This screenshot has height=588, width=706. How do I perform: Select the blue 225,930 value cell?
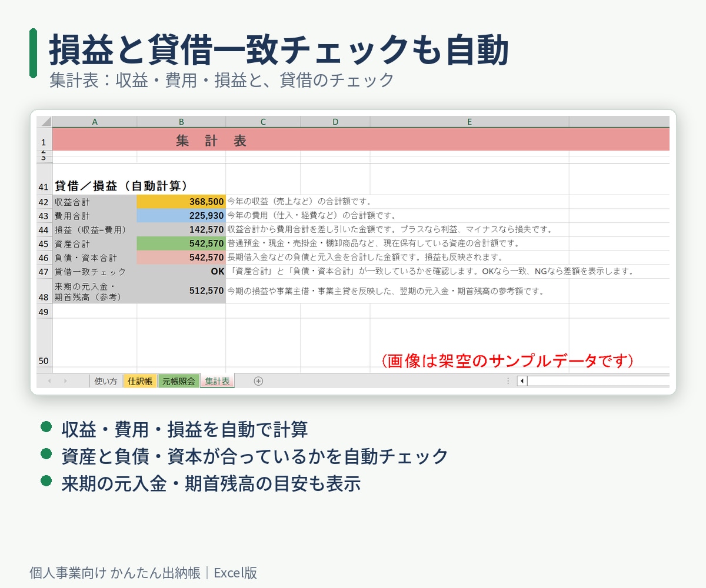181,216
